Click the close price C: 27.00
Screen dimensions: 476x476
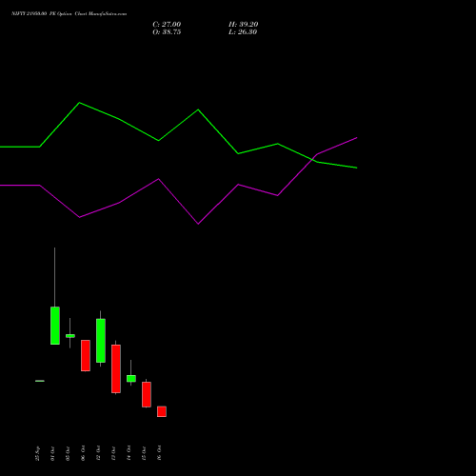pyautogui.click(x=167, y=25)
